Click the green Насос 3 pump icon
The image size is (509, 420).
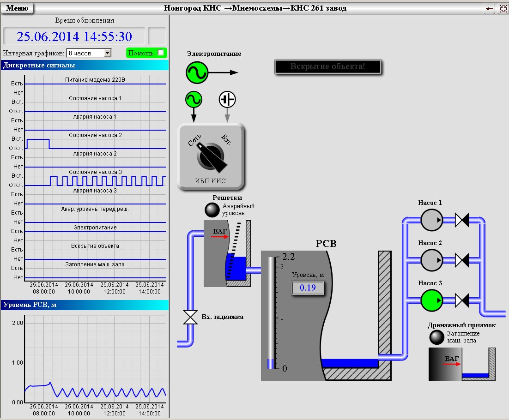pyautogui.click(x=432, y=300)
